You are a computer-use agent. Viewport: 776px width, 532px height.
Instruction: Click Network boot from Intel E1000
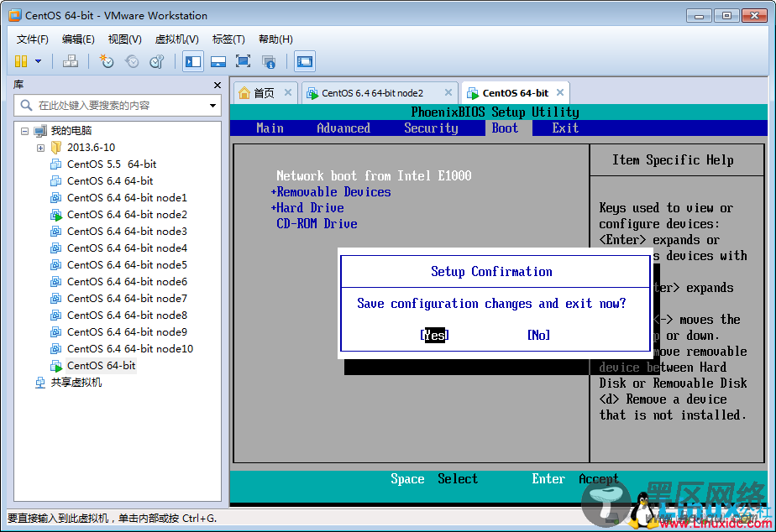tap(374, 176)
